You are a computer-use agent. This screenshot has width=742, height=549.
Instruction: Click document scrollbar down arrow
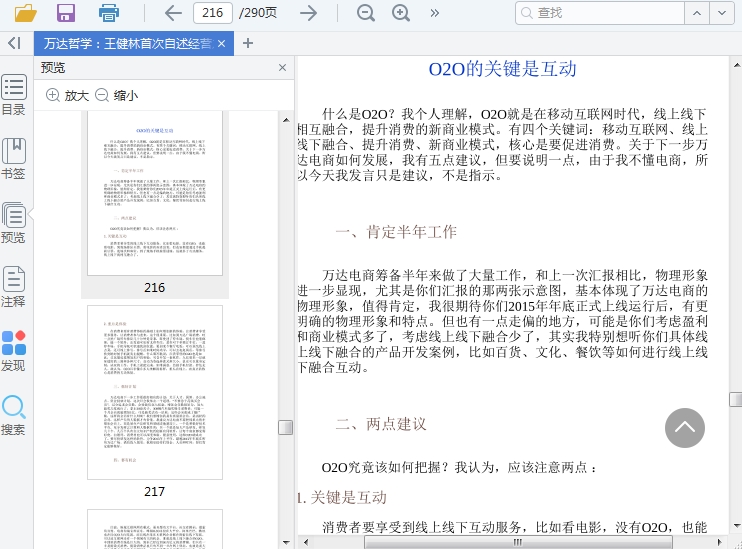tap(736, 525)
